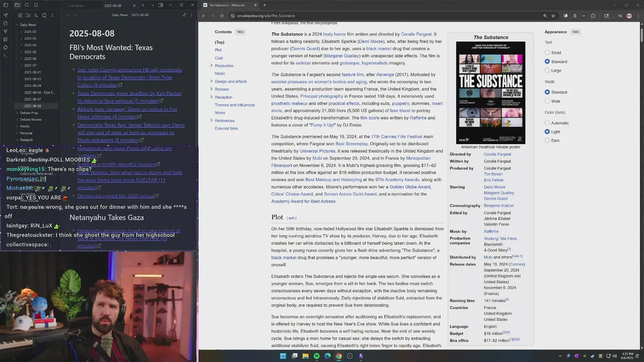Toggle the Obsidian right sidebar icon
Screen dimensions: 644x362
click(160, 5)
